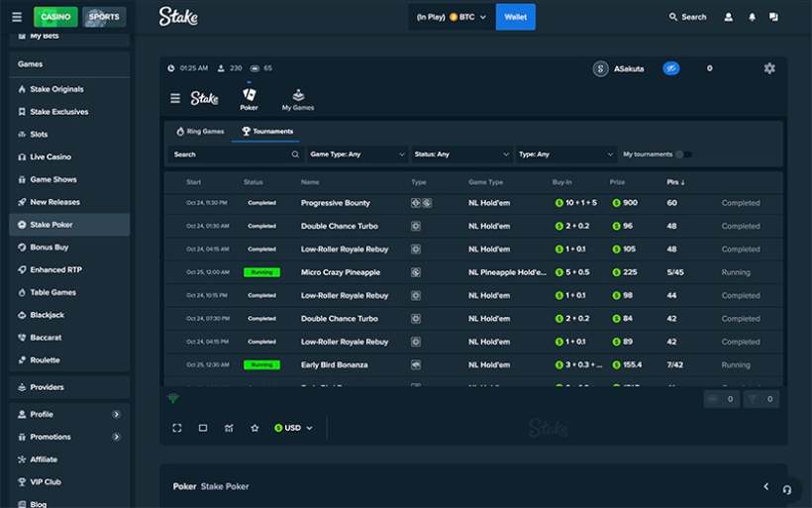
Task: Open Providers in sidebar
Action: click(x=69, y=387)
